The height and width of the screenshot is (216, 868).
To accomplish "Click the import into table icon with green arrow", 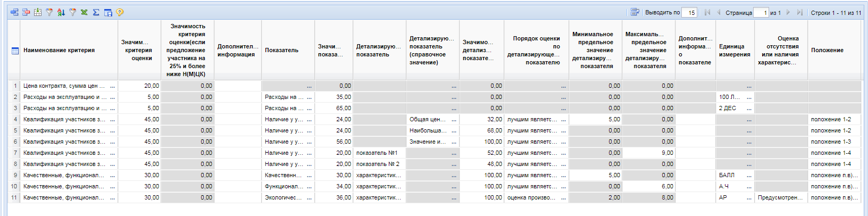I will (38, 12).
